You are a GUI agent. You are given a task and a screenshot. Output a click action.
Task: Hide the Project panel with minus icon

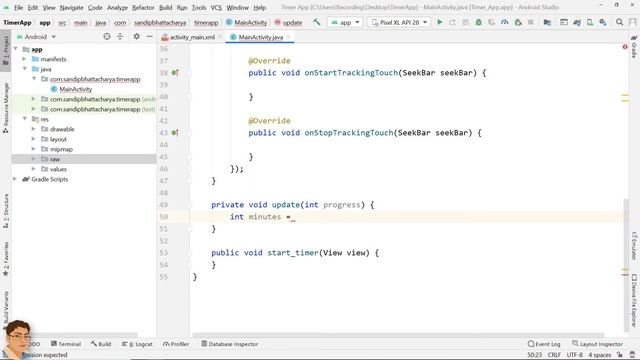pos(149,37)
